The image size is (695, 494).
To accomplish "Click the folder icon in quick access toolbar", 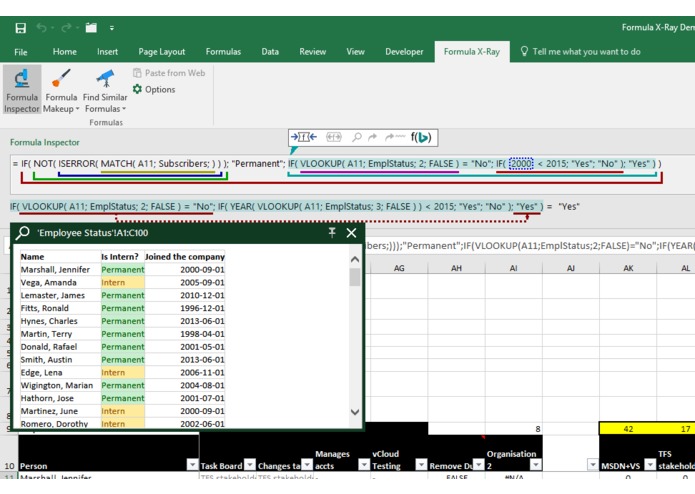I will pos(91,28).
